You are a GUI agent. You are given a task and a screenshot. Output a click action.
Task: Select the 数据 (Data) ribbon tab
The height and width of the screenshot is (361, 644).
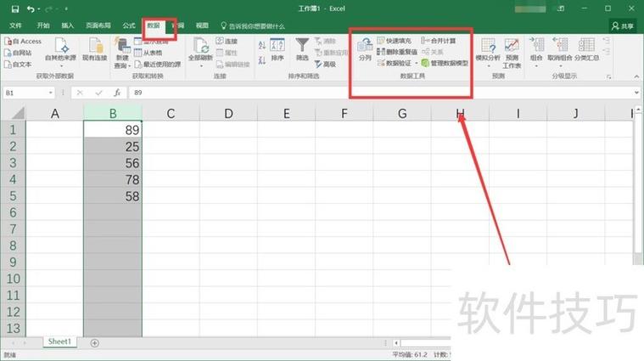(x=154, y=25)
